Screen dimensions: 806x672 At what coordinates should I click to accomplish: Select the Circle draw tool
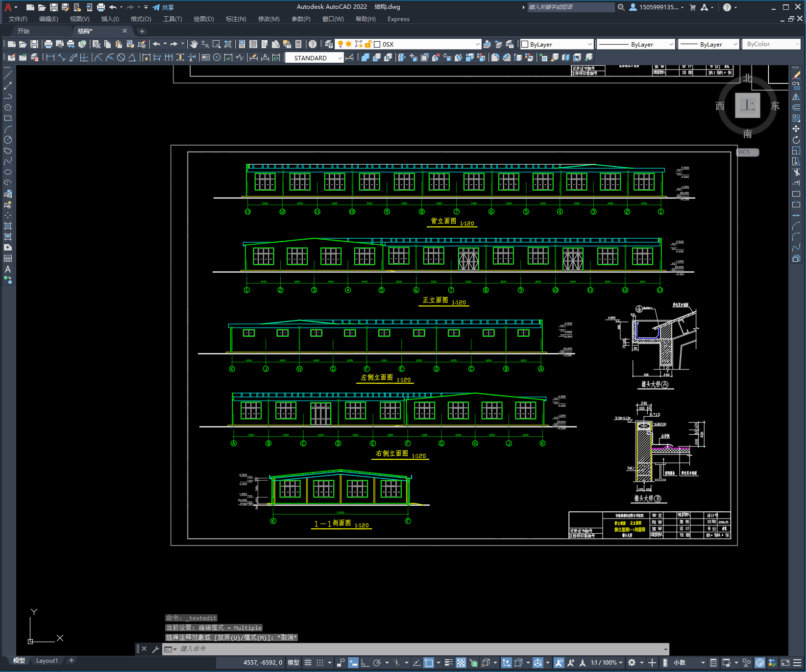point(8,140)
